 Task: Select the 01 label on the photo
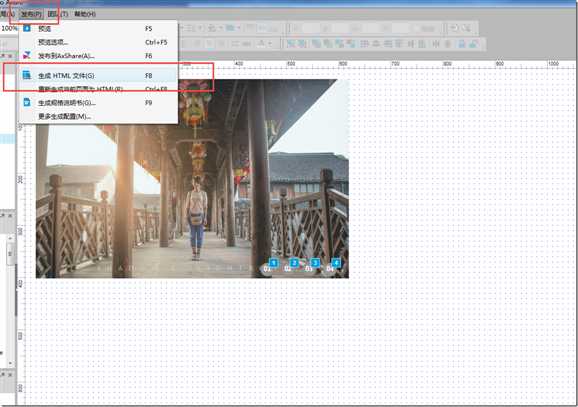tap(267, 269)
